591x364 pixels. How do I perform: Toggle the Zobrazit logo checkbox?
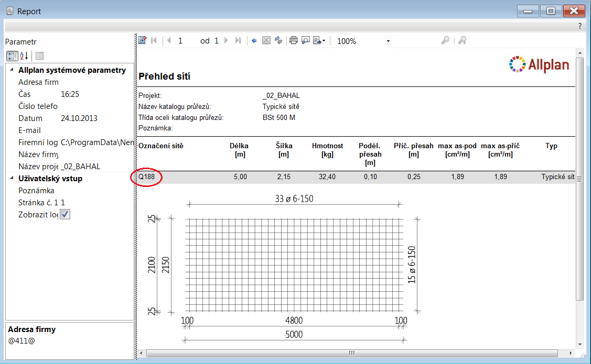[x=65, y=214]
